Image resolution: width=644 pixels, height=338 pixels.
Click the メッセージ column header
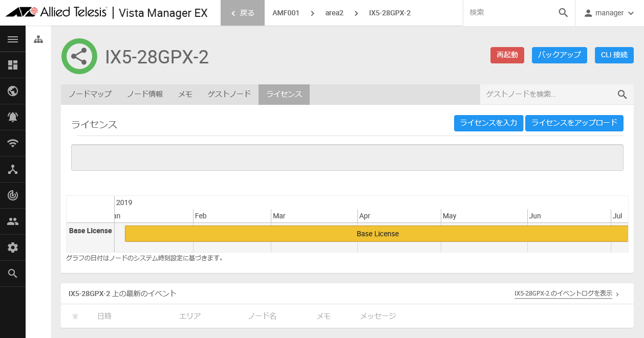pyautogui.click(x=378, y=316)
